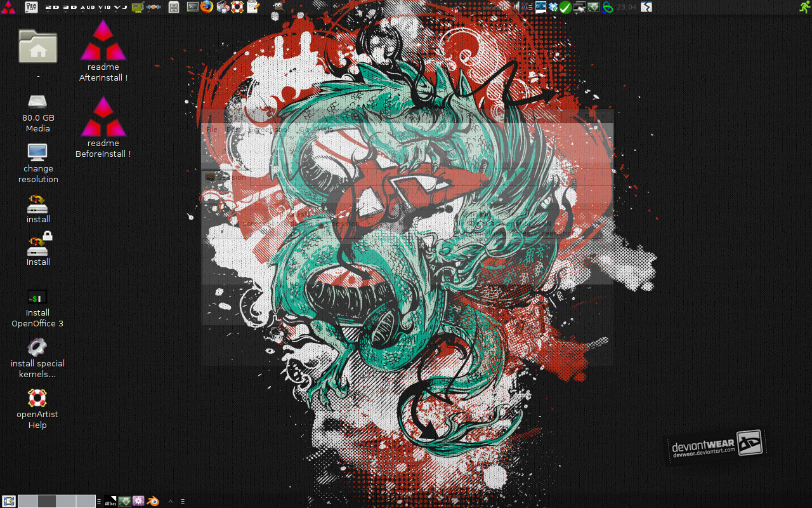Screen dimensions: 812x508
Task: Switch to the second workspace
Action: (47, 501)
